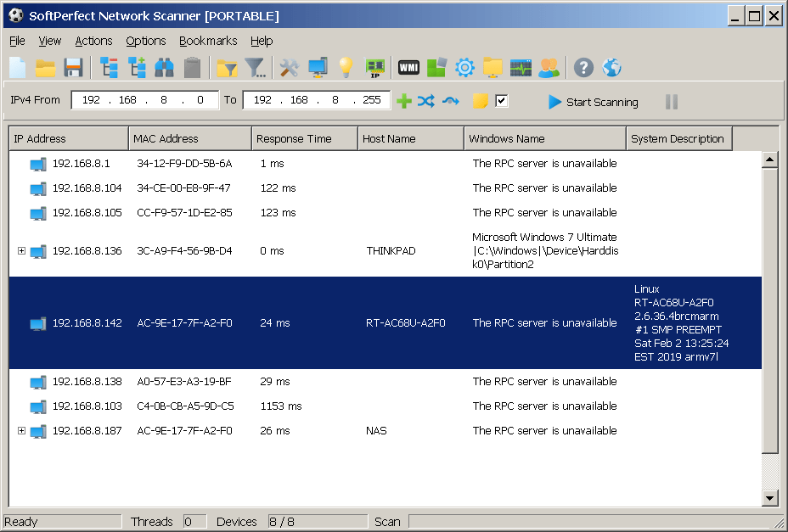Click the collapse tree toolbar icon
The image size is (788, 532).
[109, 68]
